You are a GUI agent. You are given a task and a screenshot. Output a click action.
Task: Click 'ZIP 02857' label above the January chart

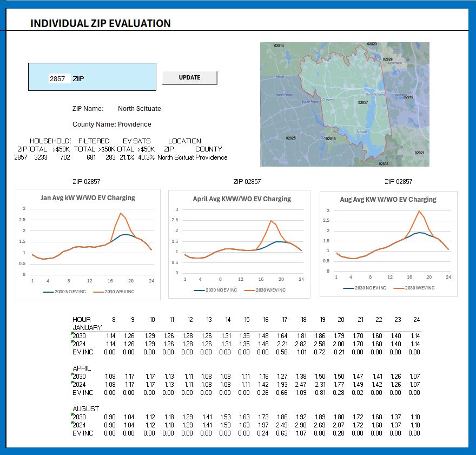(86, 182)
